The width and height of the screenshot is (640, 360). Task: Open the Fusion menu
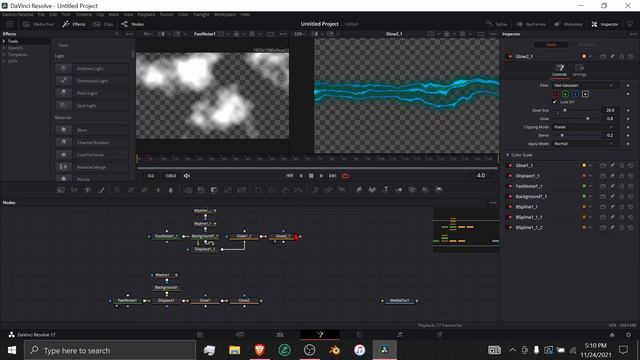coord(166,14)
